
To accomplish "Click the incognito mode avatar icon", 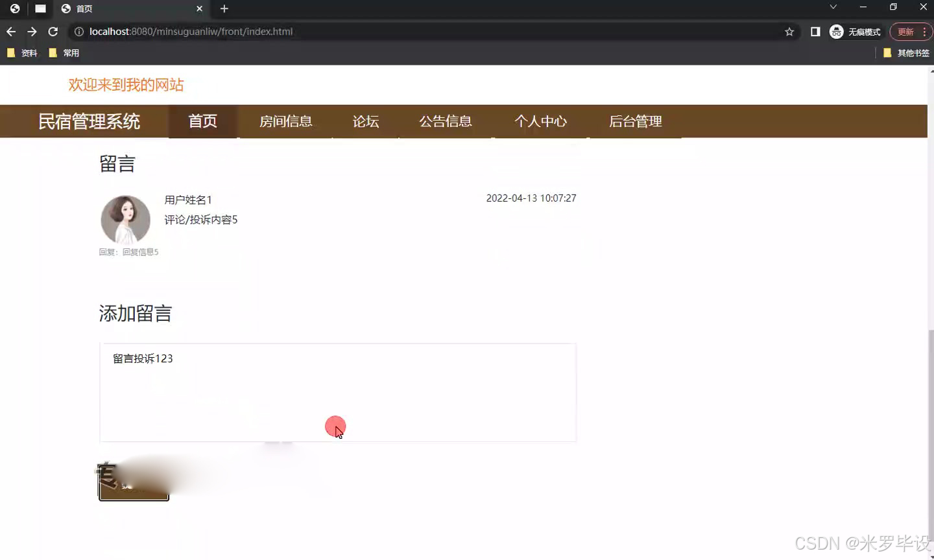I will pos(835,31).
